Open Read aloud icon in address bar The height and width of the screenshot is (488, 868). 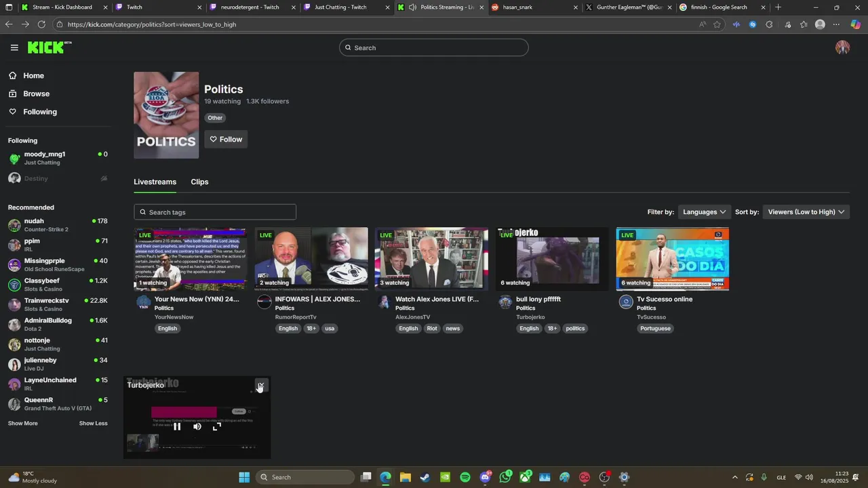(702, 24)
